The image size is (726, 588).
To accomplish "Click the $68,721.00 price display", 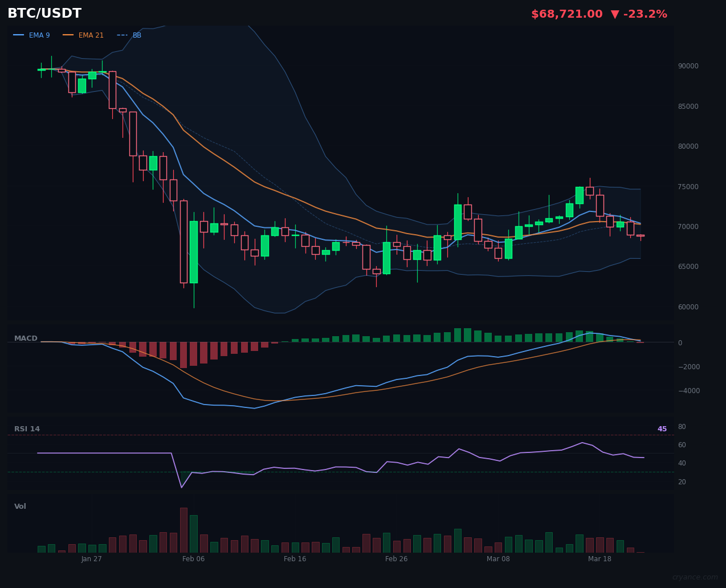I will (566, 14).
